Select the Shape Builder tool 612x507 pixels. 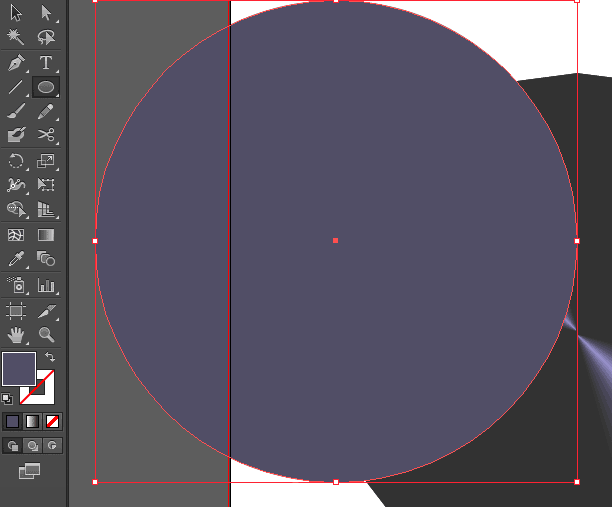[16, 209]
